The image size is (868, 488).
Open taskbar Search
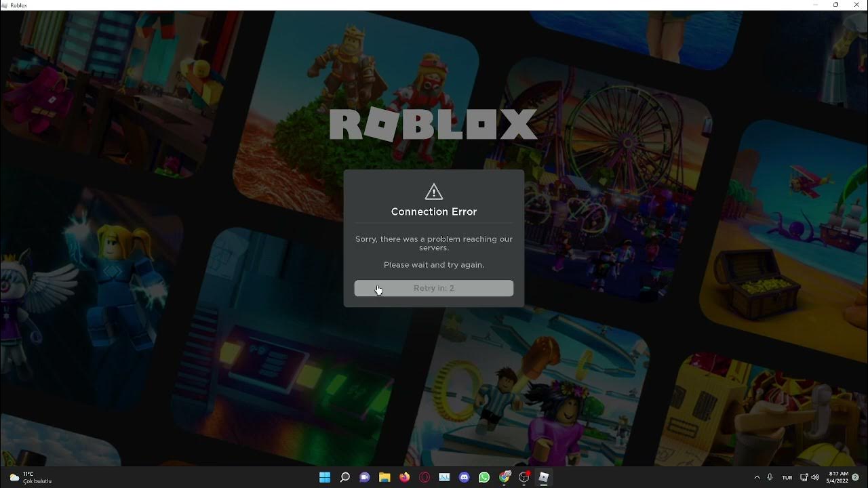pyautogui.click(x=344, y=477)
